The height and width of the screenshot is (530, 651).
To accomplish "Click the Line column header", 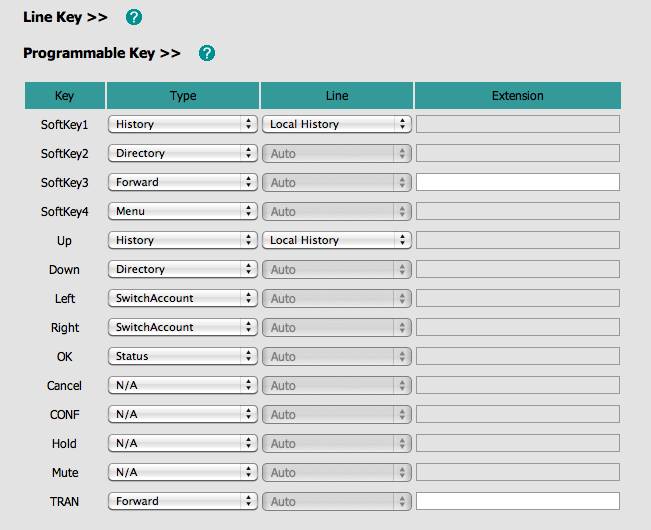I will [x=337, y=95].
